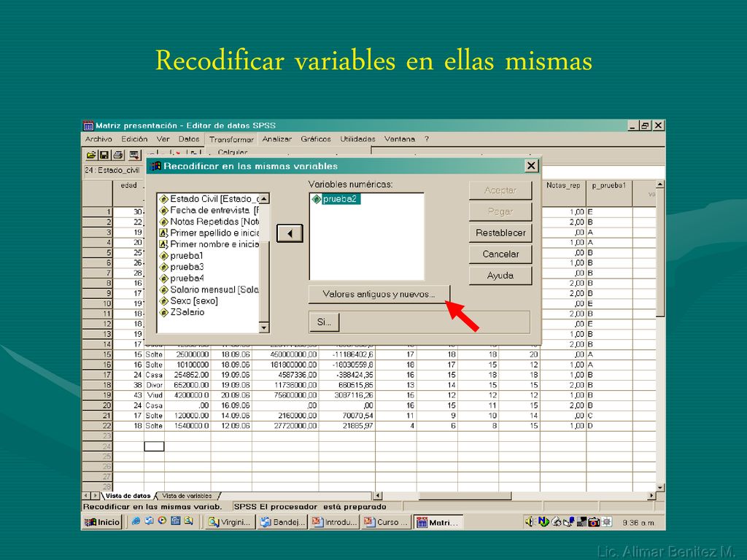Click volume speaker tray icon

pyautogui.click(x=530, y=522)
